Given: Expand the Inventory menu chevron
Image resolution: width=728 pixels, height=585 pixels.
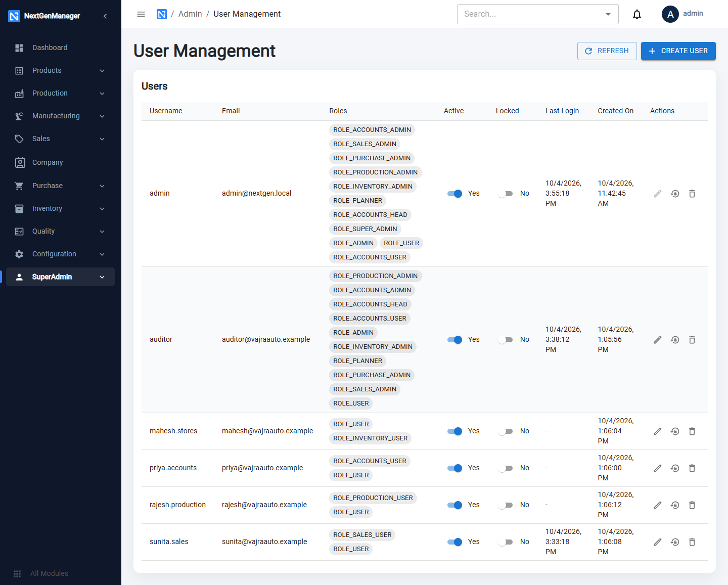Looking at the screenshot, I should (x=102, y=209).
